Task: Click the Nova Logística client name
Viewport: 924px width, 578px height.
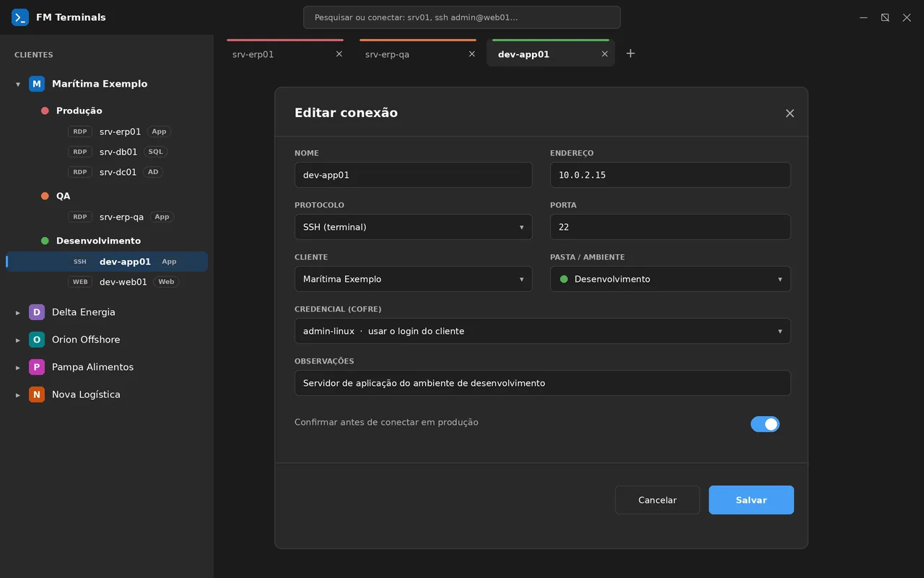Action: 86,394
